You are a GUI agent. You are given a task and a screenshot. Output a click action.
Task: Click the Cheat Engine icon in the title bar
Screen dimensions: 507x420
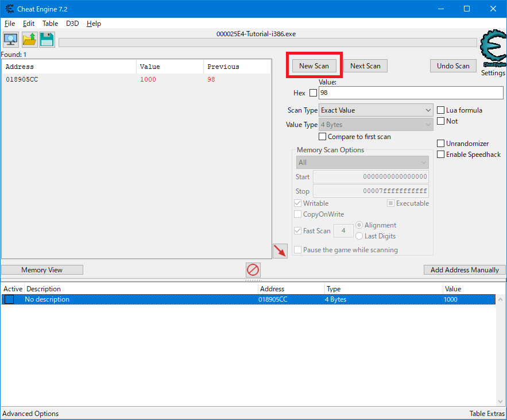[x=8, y=9]
